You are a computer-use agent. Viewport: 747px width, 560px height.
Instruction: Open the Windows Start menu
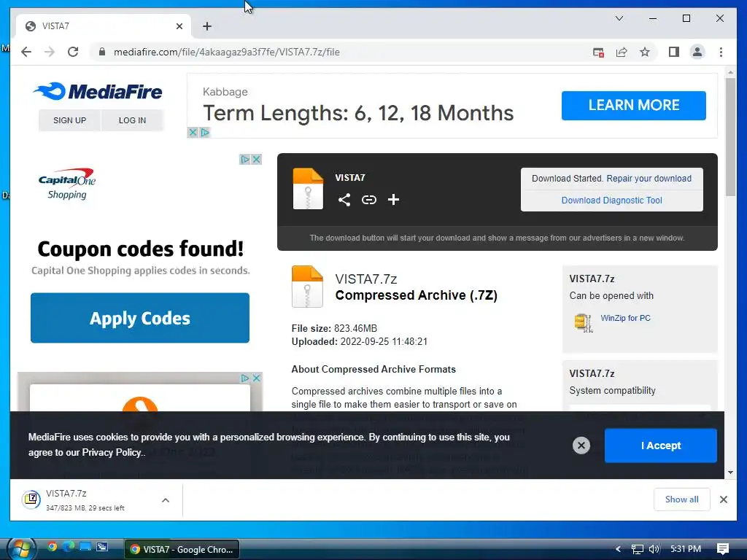click(x=21, y=549)
